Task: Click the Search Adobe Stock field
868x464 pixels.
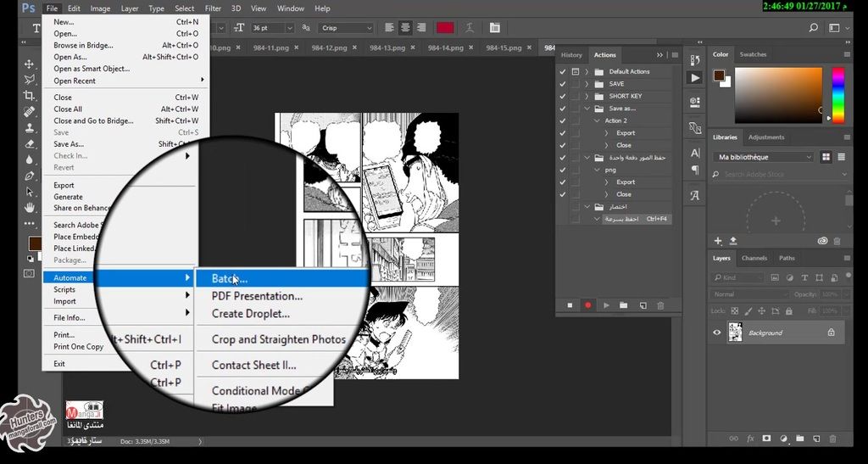Action: click(781, 174)
